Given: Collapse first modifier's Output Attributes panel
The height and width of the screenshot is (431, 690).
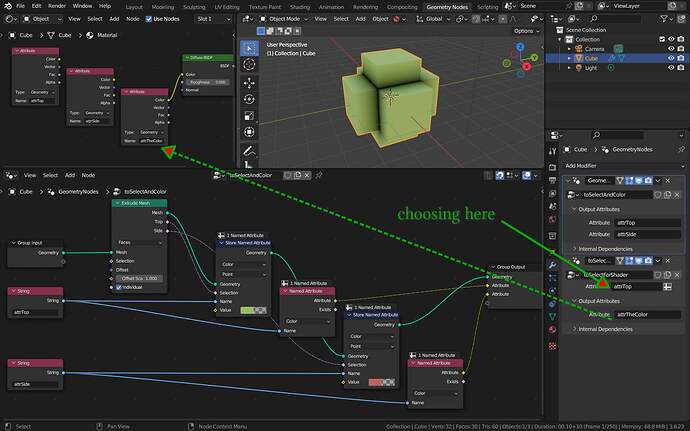Looking at the screenshot, I should (574, 209).
